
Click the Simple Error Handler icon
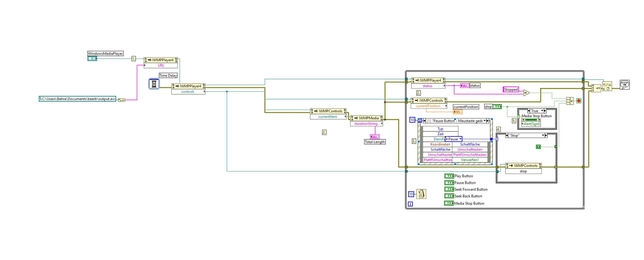coord(625,85)
